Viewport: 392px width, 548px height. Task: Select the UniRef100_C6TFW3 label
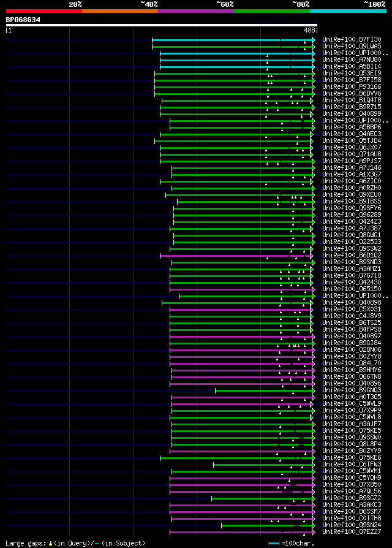coord(352,465)
